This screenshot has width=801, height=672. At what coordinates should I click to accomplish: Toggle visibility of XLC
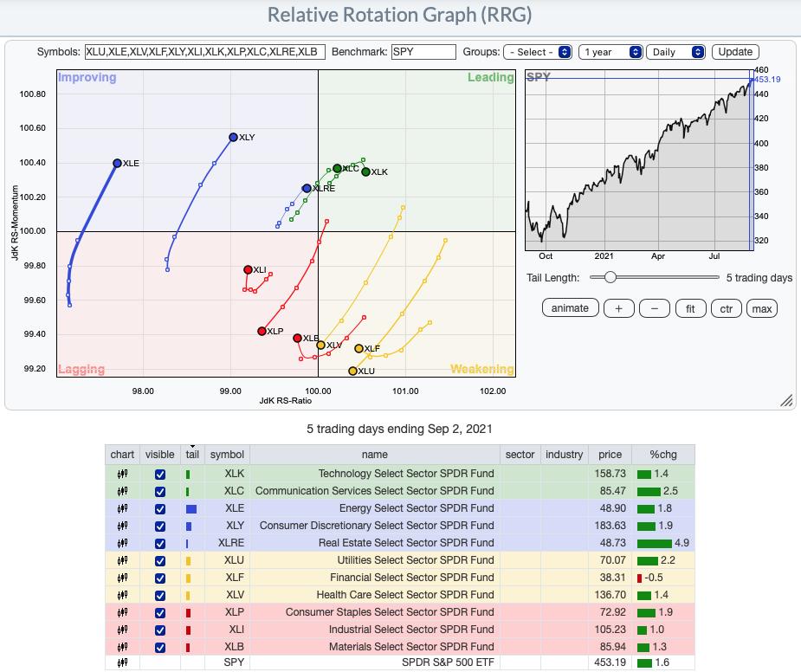160,492
